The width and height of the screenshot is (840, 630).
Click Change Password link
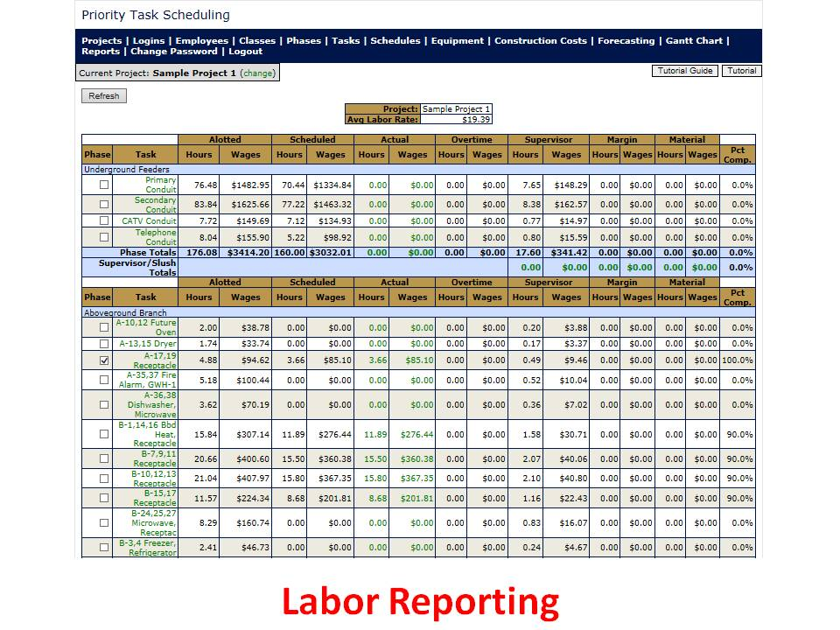(x=174, y=52)
